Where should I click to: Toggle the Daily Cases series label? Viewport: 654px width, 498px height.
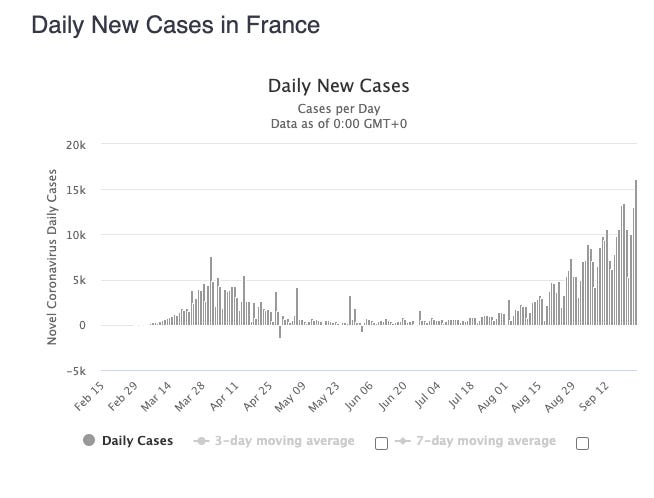pyautogui.click(x=137, y=441)
